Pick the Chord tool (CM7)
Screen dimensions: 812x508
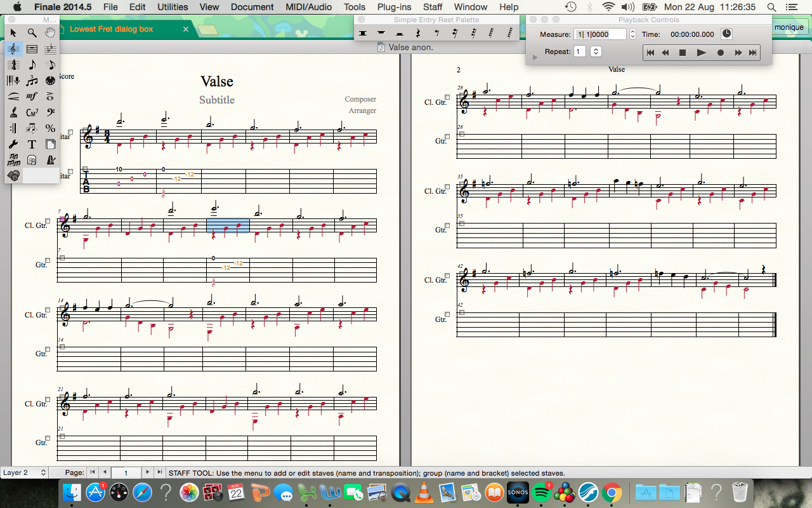pyautogui.click(x=32, y=112)
